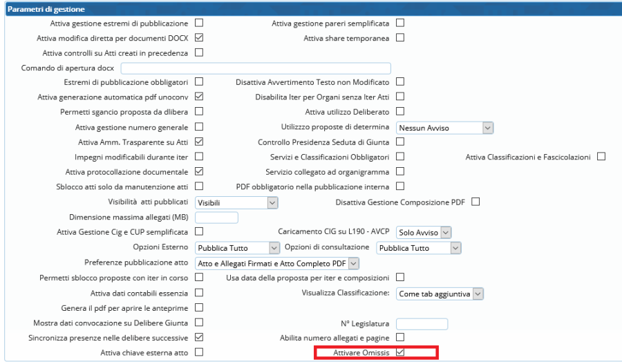Check "Disattiva Gestione Composizione PDF" box

(475, 202)
